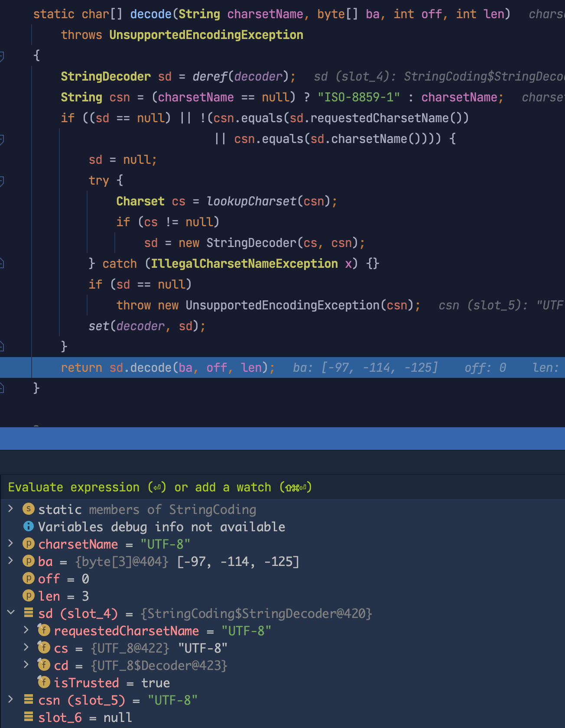
Task: Click the throw new UnsupportedEncodingException(csn) line
Action: [268, 305]
